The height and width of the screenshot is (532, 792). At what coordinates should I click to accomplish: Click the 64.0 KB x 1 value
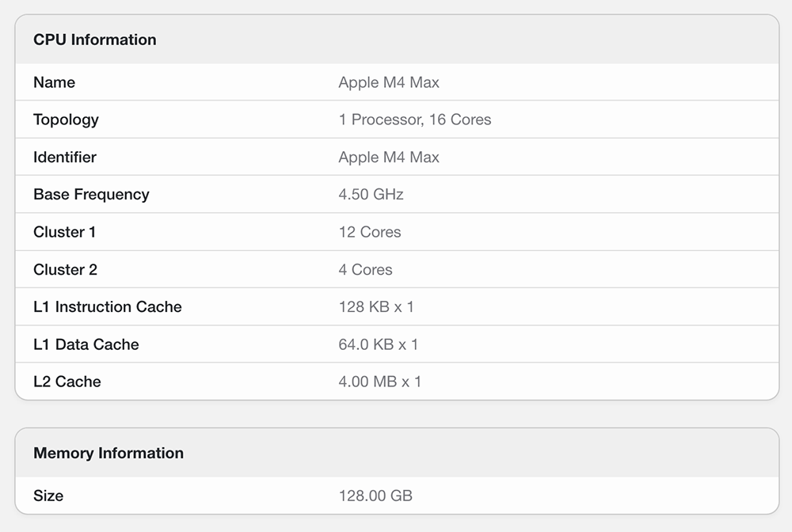378,344
